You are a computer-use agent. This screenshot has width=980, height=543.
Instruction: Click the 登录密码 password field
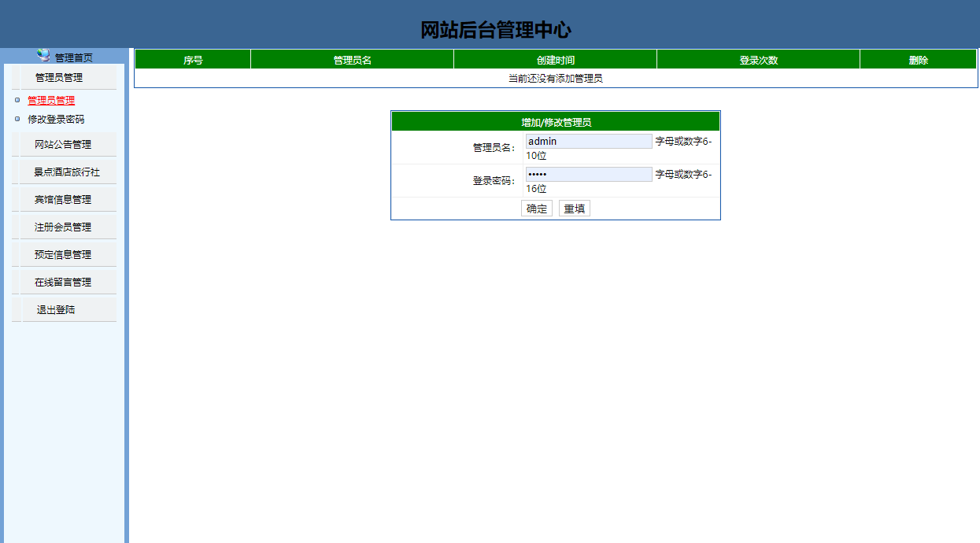(588, 173)
